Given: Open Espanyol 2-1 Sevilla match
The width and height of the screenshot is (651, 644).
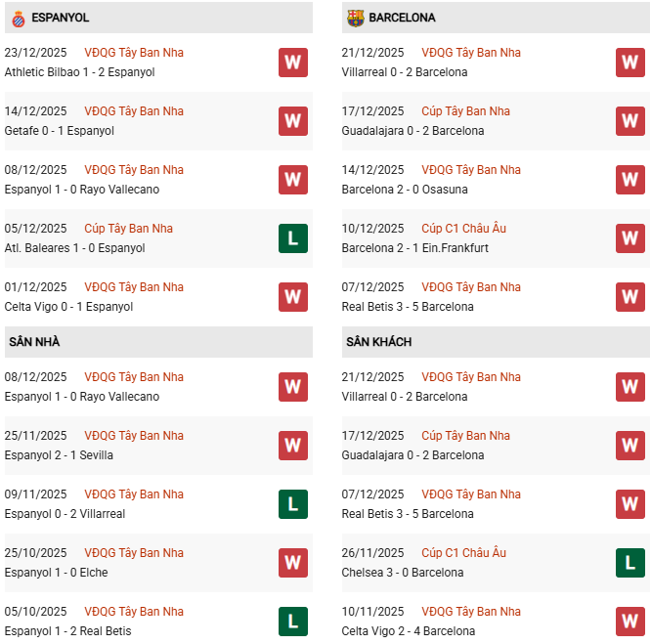Looking at the screenshot, I should click(59, 455).
